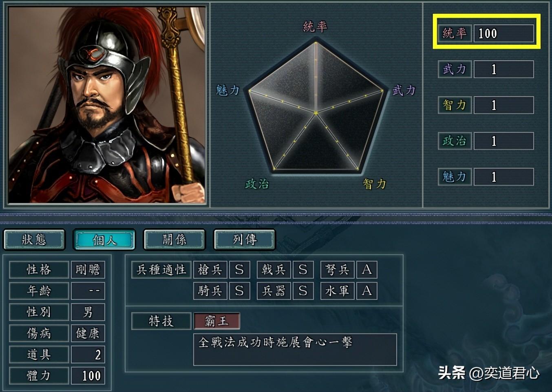Click the pentagon ability radar chart

pyautogui.click(x=316, y=106)
